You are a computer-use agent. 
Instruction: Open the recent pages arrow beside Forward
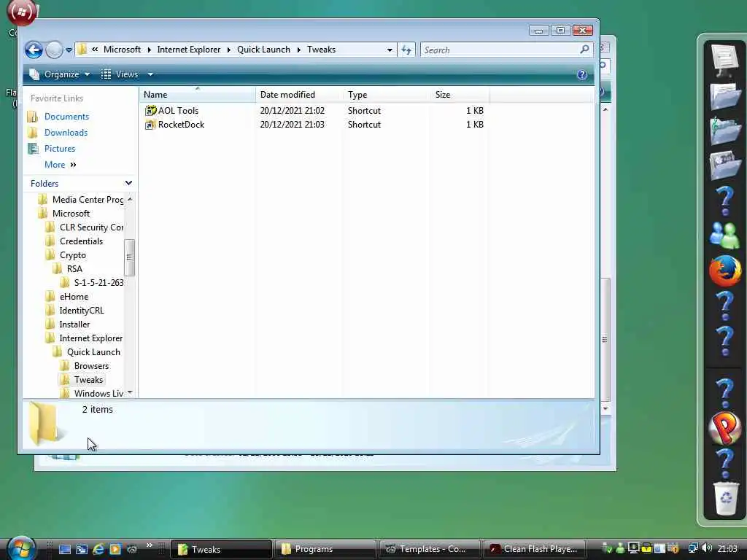(69, 50)
